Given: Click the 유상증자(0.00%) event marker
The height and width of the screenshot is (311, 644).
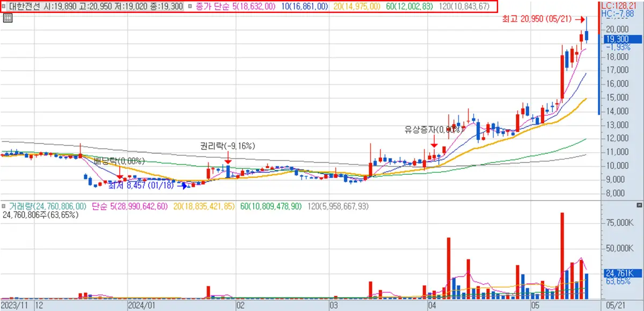Looking at the screenshot, I should pos(433,130).
